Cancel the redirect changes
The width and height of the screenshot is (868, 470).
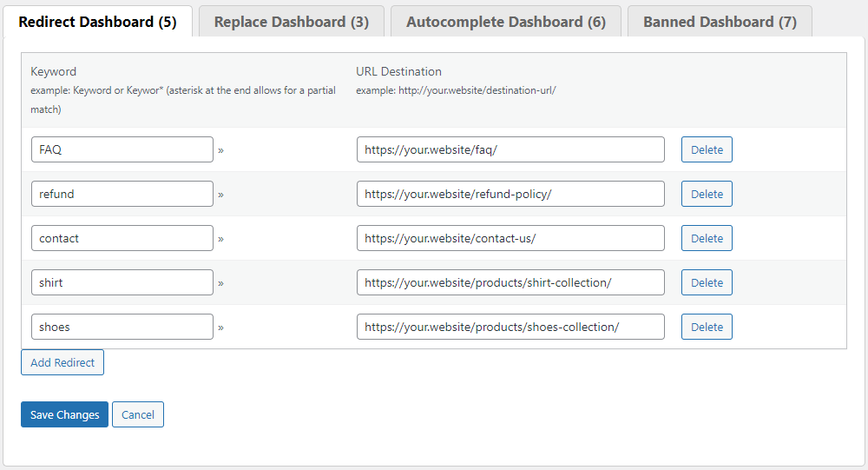click(x=138, y=414)
